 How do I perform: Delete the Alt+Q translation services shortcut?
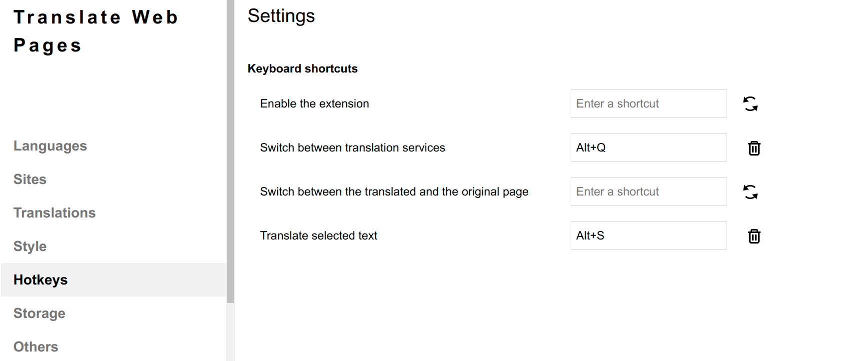(755, 148)
